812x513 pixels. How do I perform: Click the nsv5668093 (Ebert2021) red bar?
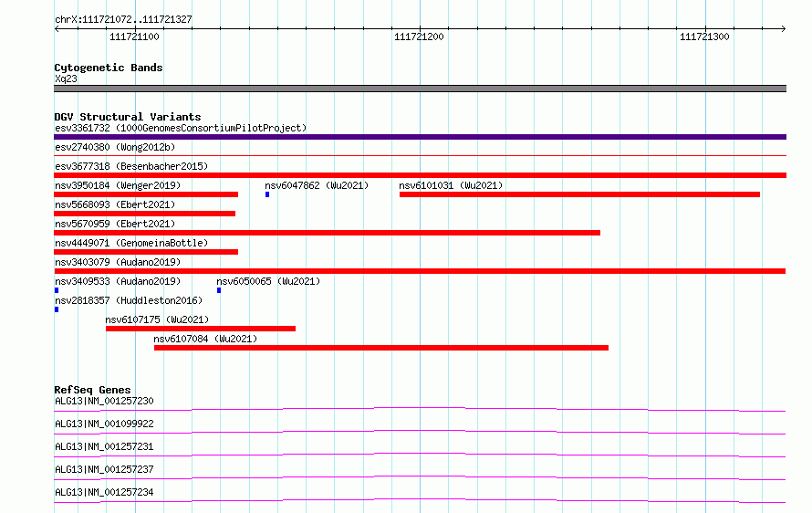[144, 214]
